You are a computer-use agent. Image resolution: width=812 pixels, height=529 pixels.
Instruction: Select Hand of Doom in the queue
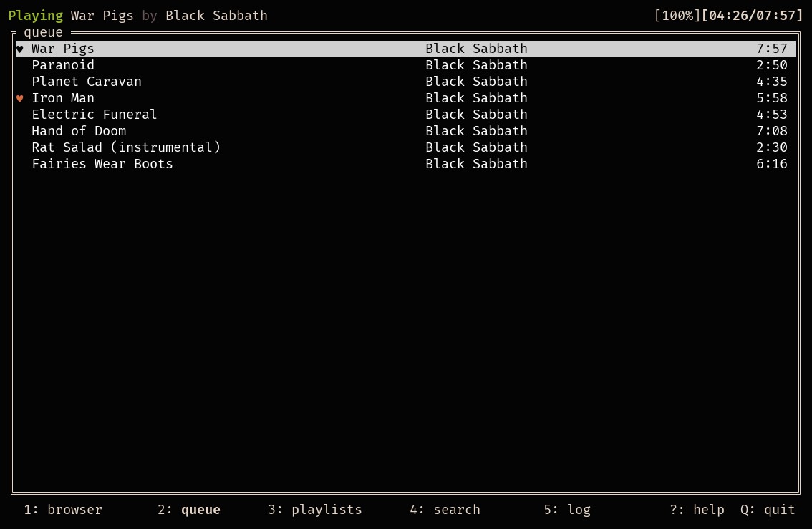click(x=79, y=131)
